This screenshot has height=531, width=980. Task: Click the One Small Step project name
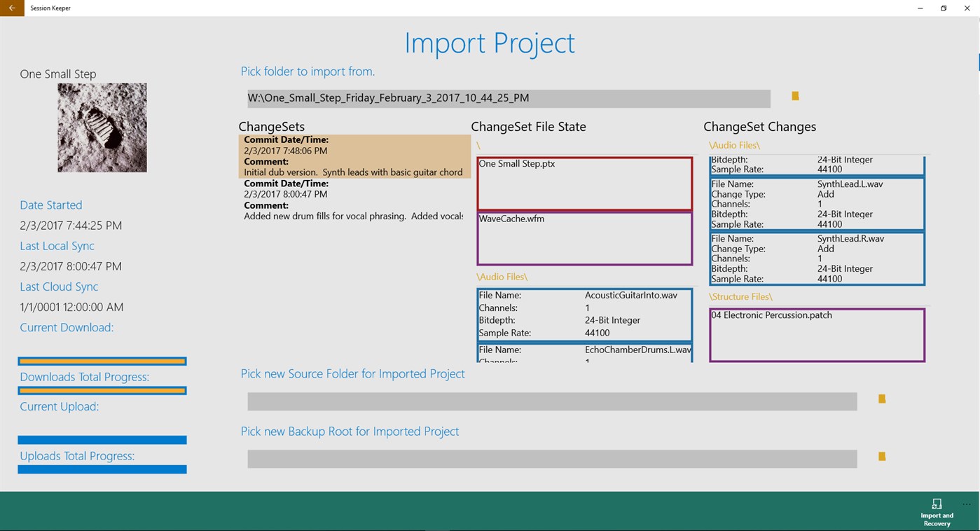point(58,74)
